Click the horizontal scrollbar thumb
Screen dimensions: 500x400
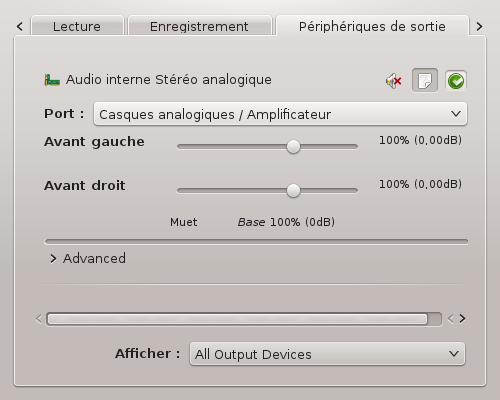click(237, 319)
